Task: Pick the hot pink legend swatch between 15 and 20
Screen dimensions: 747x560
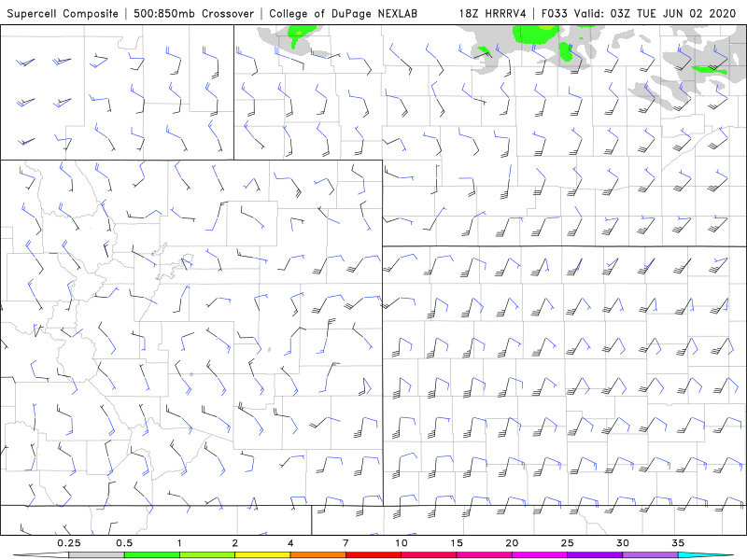Action: tap(484, 555)
